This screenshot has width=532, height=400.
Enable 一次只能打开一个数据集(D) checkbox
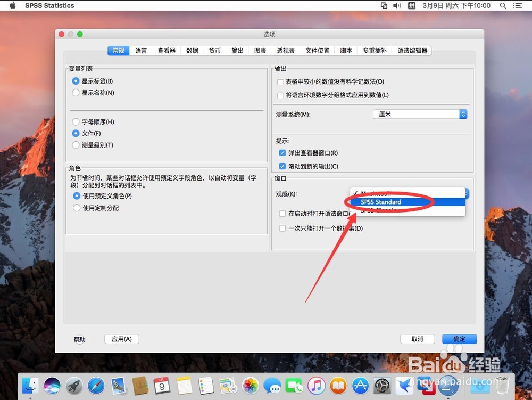282,228
